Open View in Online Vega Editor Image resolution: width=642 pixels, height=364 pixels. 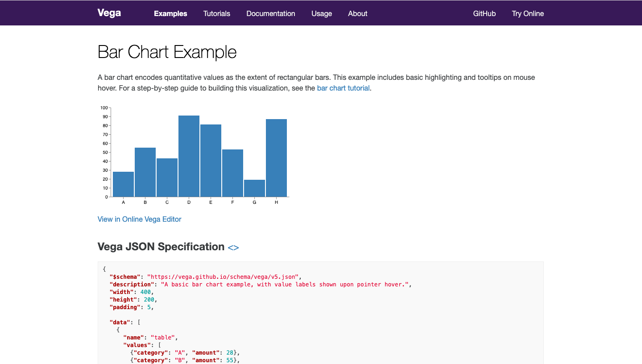click(x=140, y=219)
